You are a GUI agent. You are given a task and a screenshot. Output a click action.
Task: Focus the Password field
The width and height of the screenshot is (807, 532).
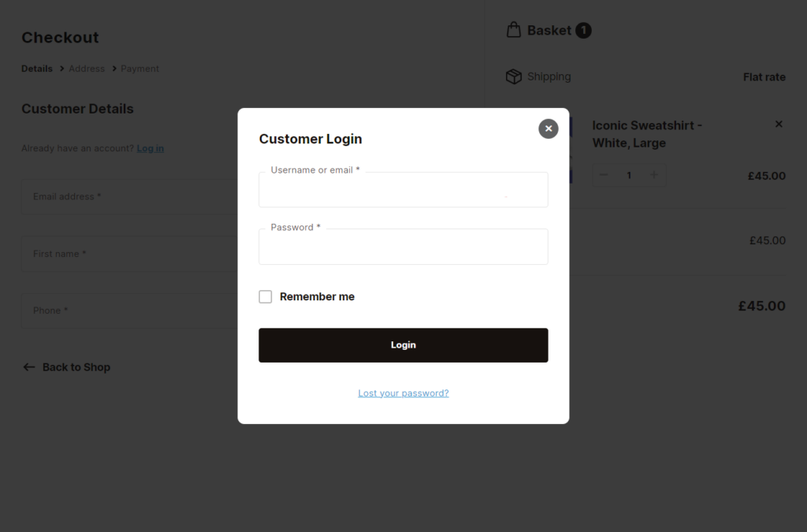[x=403, y=247]
